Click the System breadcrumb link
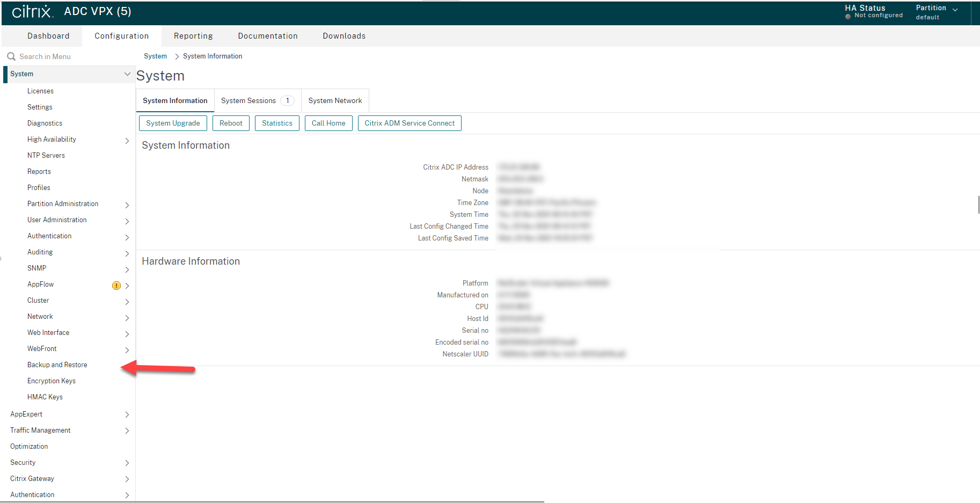This screenshot has height=503, width=980. point(155,56)
